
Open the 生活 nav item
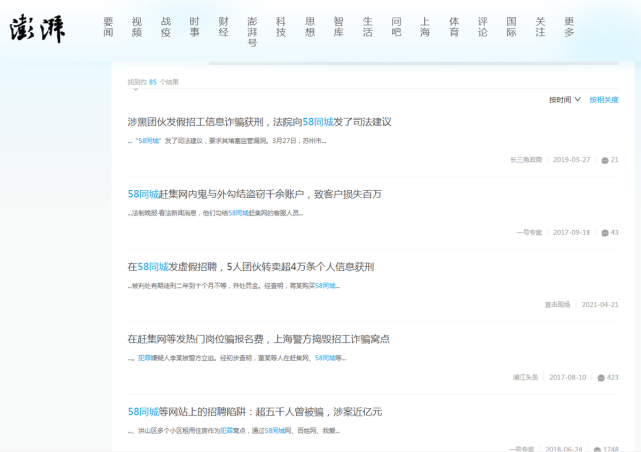368,27
